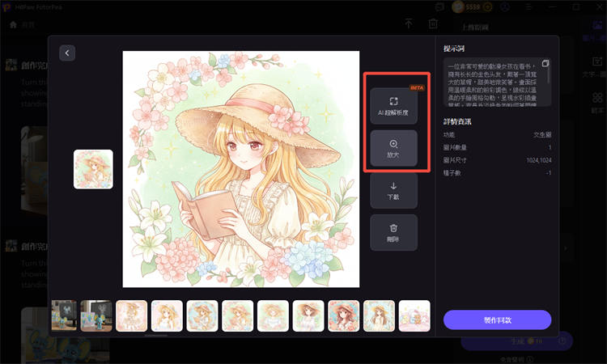This screenshot has height=364, width=607.
Task: Click the 放大 magnifier zoom button
Action: click(393, 148)
